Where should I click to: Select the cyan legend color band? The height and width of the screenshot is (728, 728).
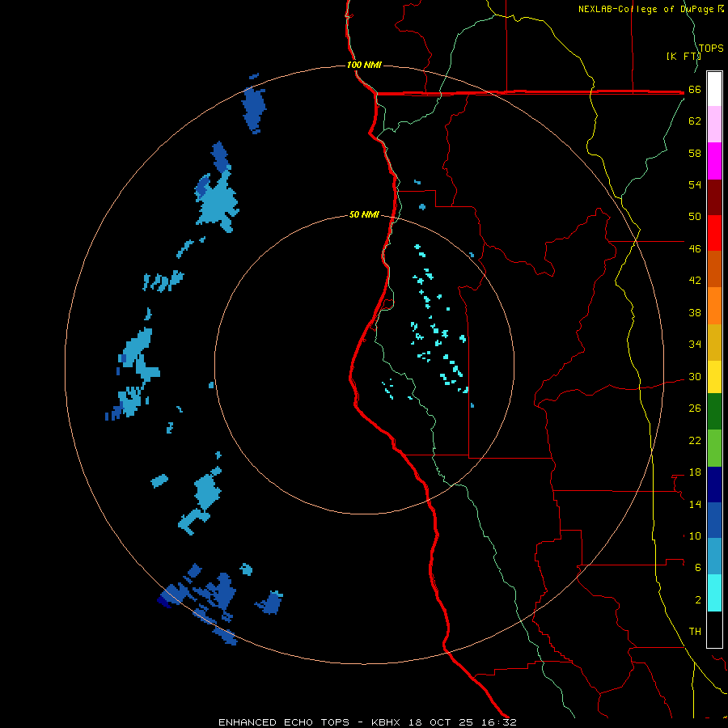point(714,593)
